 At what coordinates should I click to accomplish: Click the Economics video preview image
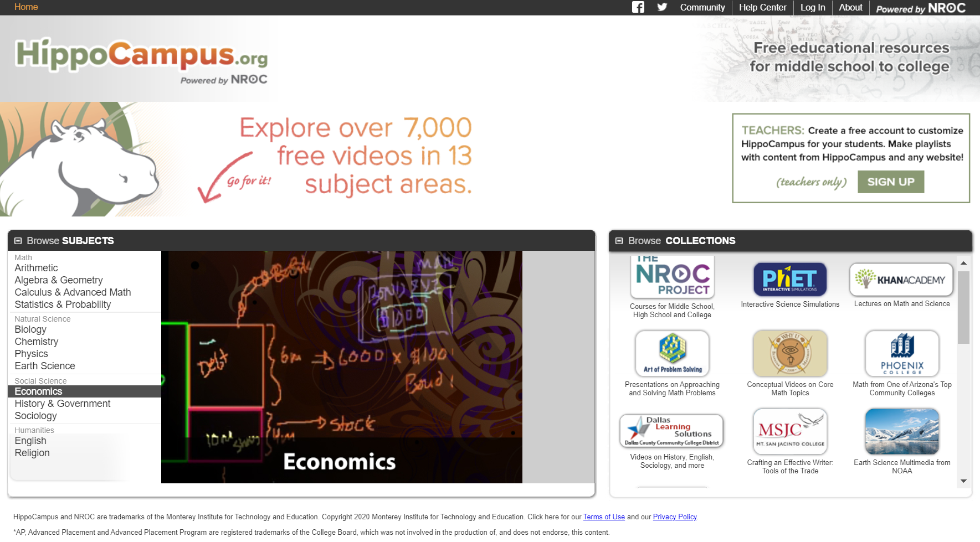[342, 367]
